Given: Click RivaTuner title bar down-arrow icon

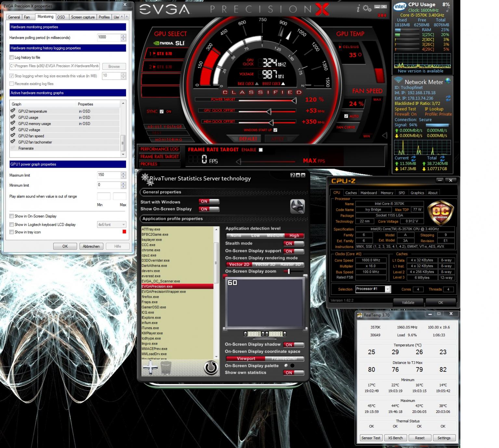Looking at the screenshot, I should (x=298, y=175).
